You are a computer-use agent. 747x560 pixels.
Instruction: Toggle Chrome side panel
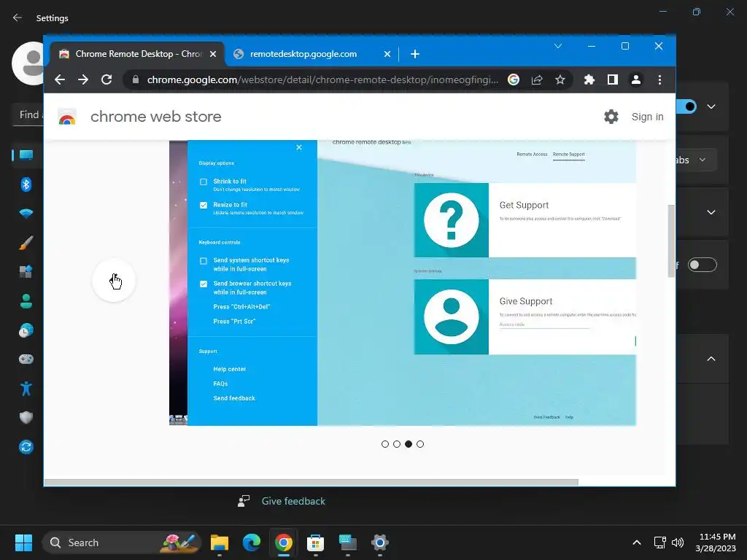(x=613, y=79)
